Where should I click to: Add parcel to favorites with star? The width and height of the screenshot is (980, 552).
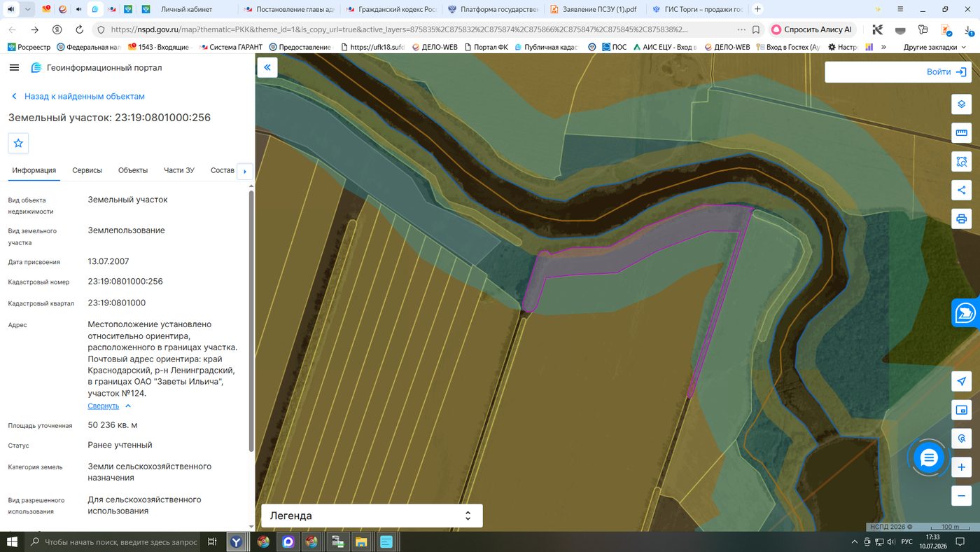pos(18,143)
